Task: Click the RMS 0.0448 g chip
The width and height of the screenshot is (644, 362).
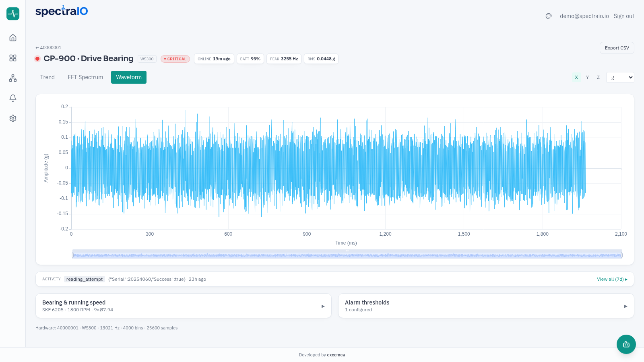Action: [321, 59]
